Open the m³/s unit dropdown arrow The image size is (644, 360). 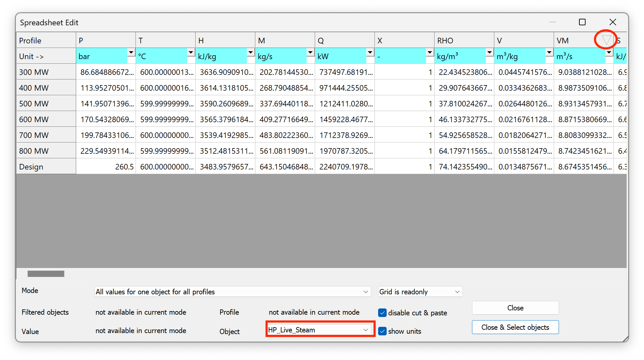click(609, 53)
